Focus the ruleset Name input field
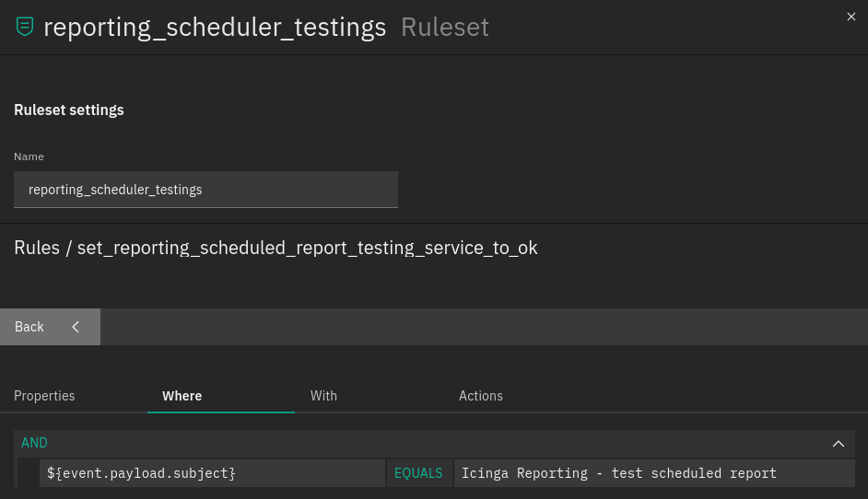This screenshot has width=868, height=499. pyautogui.click(x=205, y=190)
